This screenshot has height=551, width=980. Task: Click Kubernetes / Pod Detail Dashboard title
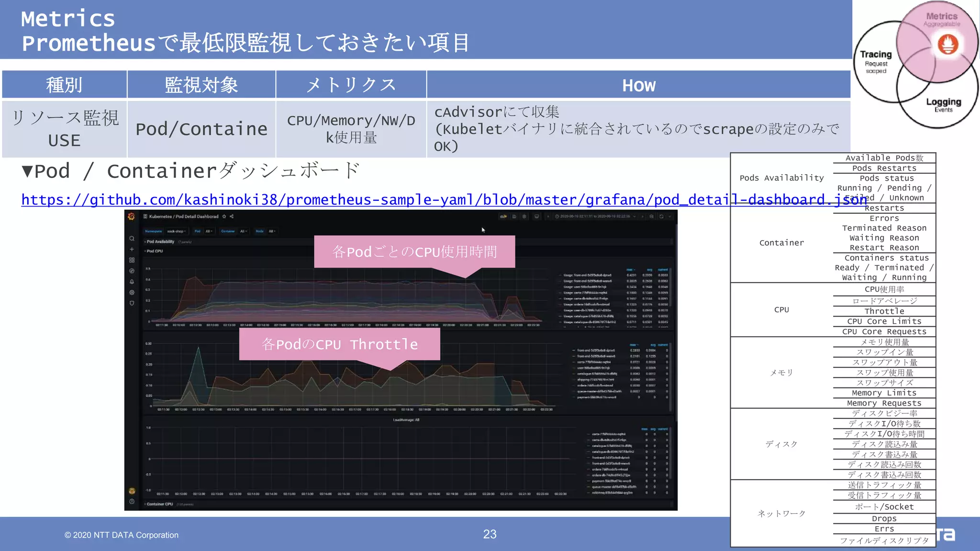tap(184, 217)
